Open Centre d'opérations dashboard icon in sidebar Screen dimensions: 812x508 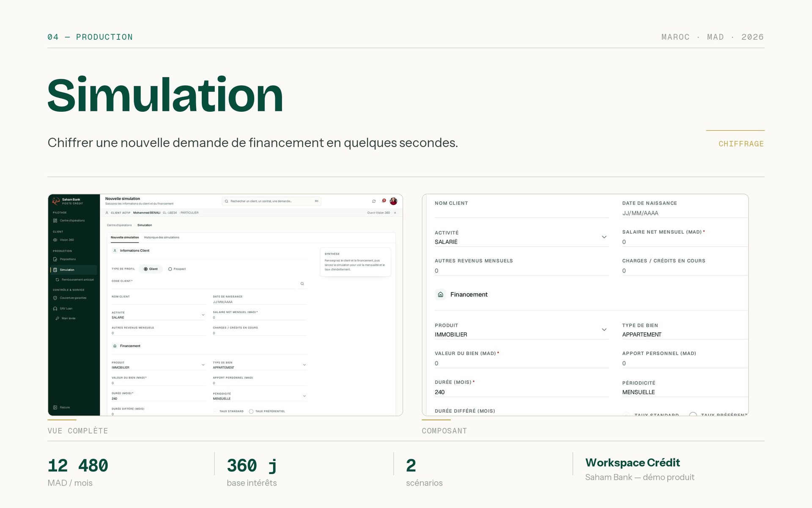coord(55,221)
